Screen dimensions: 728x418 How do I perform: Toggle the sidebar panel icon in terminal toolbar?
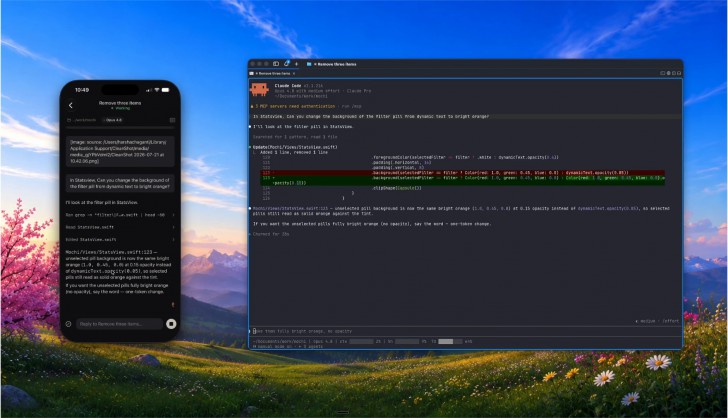[x=276, y=64]
